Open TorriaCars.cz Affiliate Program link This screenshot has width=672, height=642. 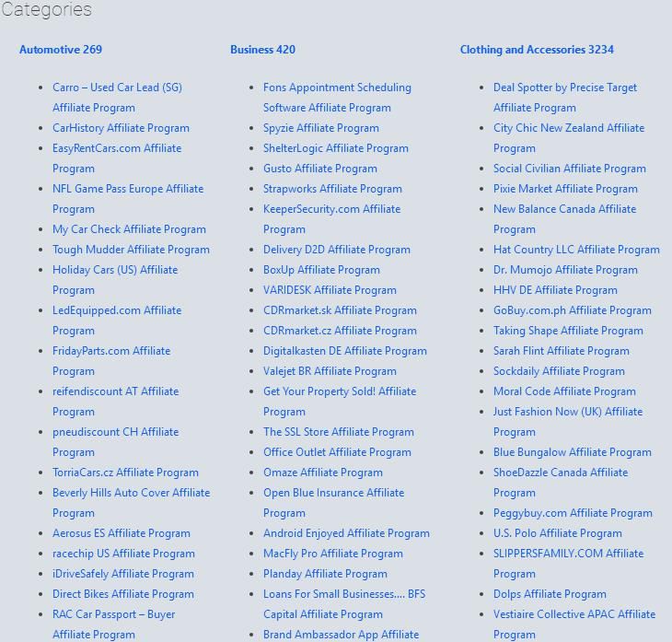125,473
